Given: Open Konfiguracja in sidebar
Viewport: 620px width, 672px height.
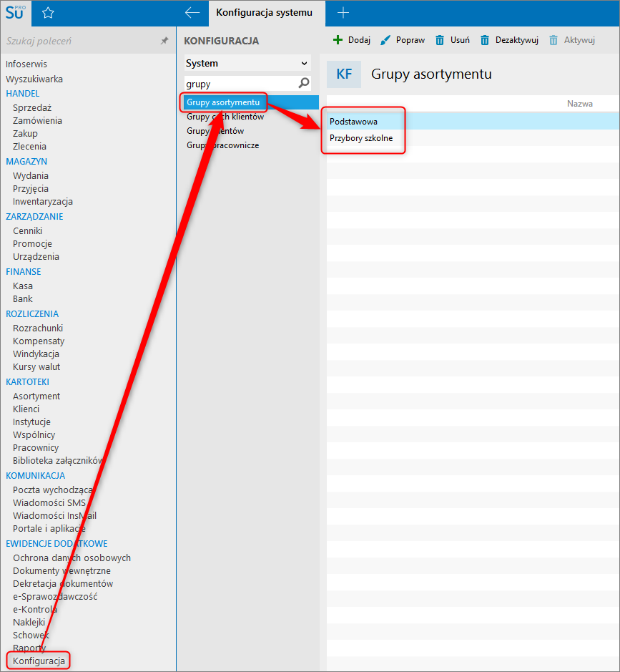Looking at the screenshot, I should [x=39, y=661].
